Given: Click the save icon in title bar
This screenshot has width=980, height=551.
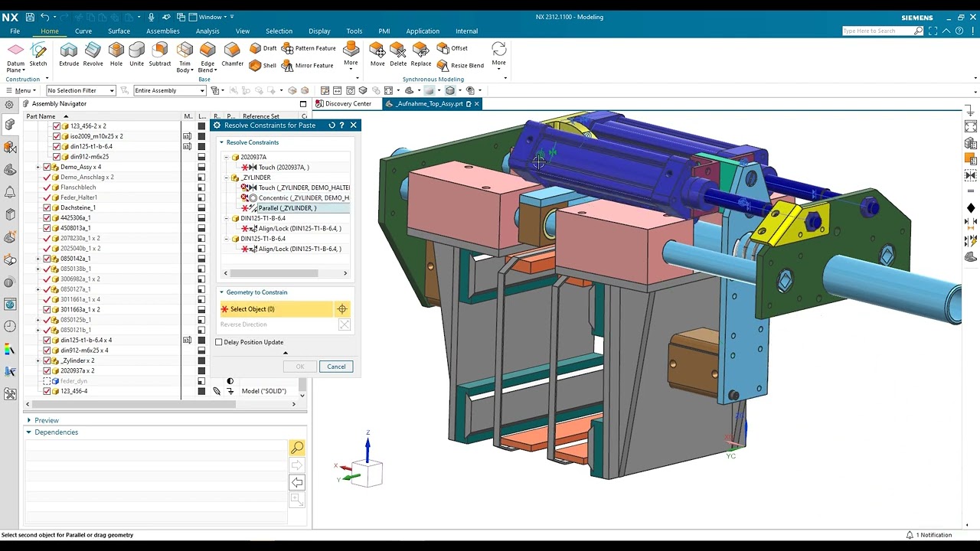Looking at the screenshot, I should [x=30, y=17].
